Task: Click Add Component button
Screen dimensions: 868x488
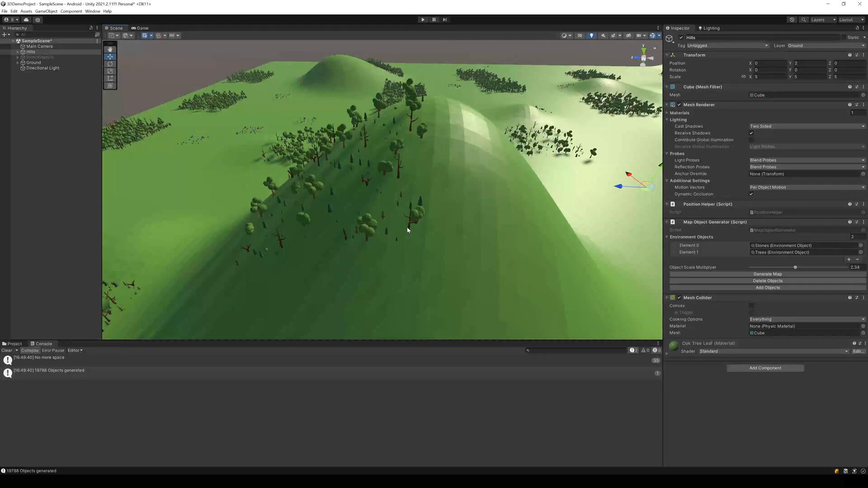Action: point(765,368)
